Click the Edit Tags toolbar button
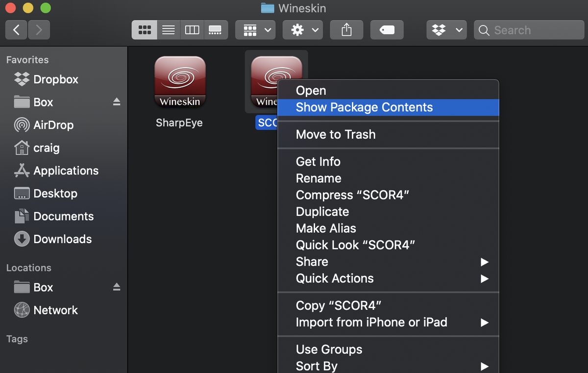This screenshot has width=588, height=373. tap(387, 30)
